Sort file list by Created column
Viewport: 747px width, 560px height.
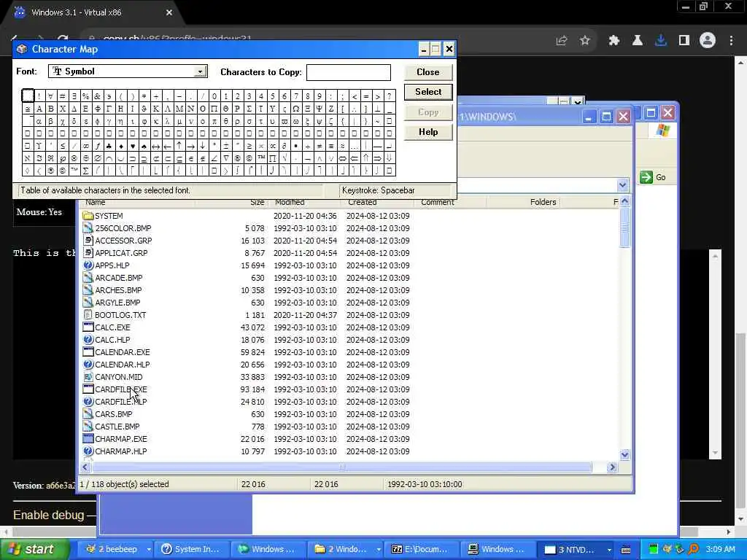click(x=362, y=203)
